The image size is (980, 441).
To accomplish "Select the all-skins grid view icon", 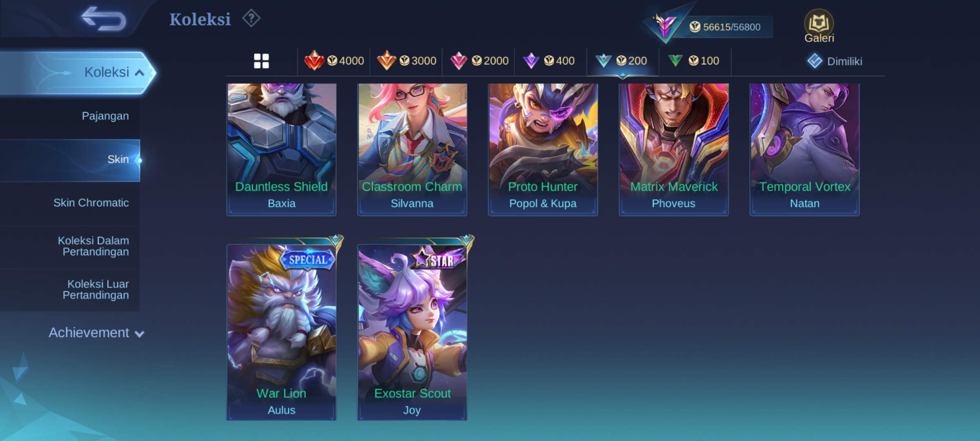I will pyautogui.click(x=261, y=61).
